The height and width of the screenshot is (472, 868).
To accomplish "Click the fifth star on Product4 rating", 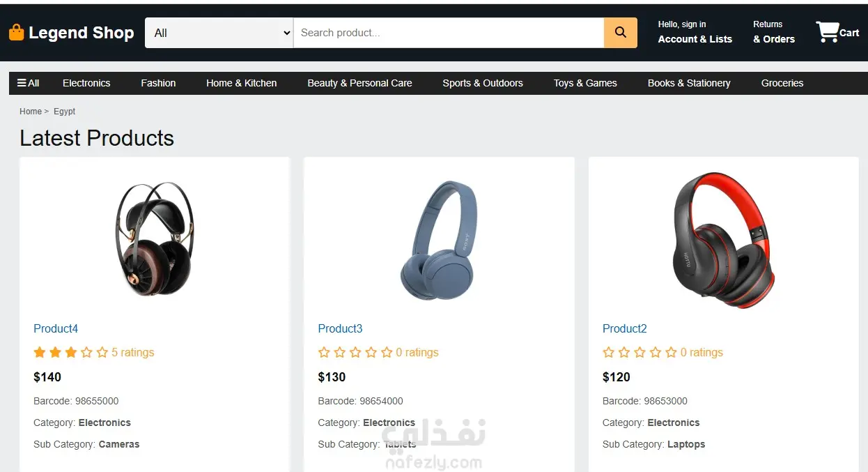I will (x=102, y=353).
